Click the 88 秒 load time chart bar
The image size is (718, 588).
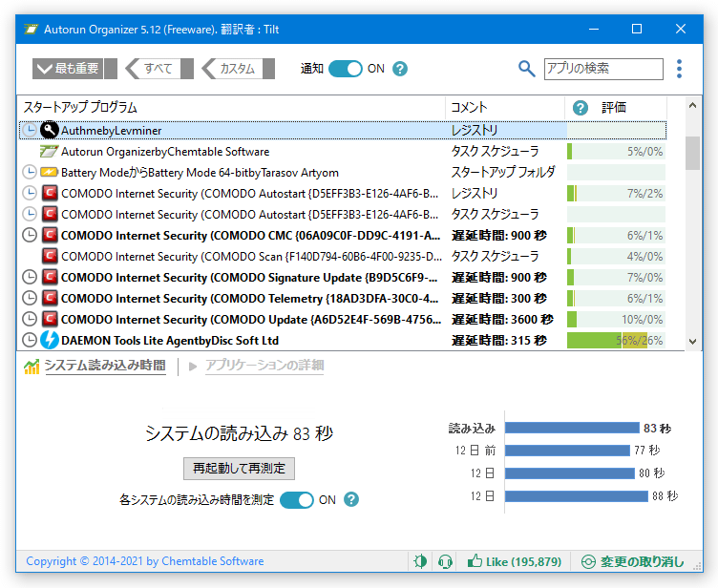tap(577, 496)
